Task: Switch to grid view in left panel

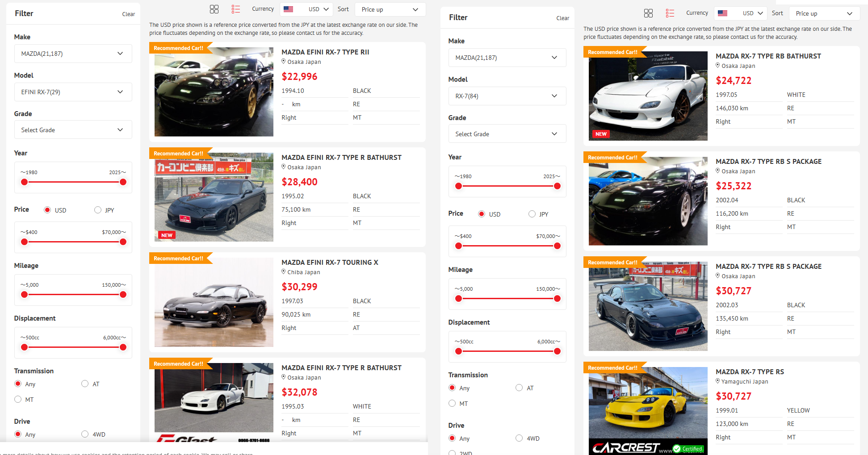Action: click(214, 9)
